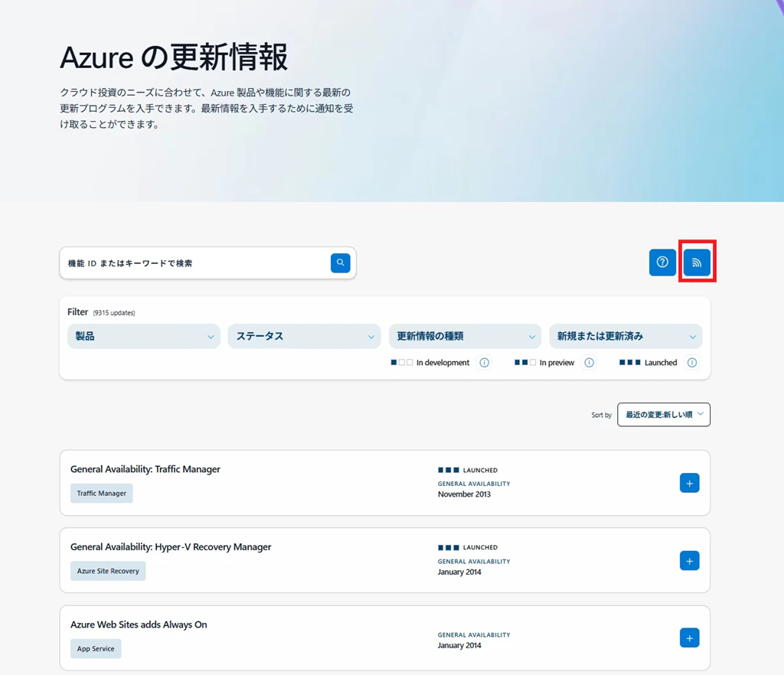Image resolution: width=784 pixels, height=675 pixels.
Task: Show info for Launched status
Action: coord(692,363)
